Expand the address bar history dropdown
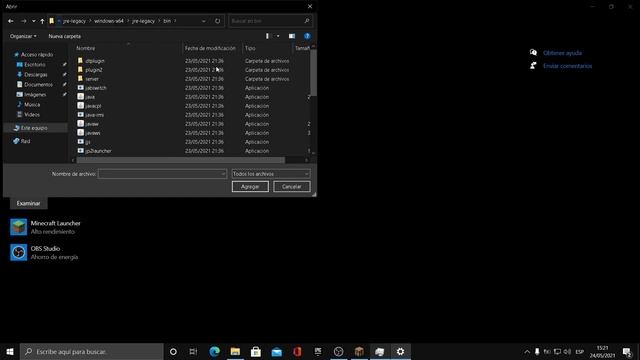 point(204,21)
